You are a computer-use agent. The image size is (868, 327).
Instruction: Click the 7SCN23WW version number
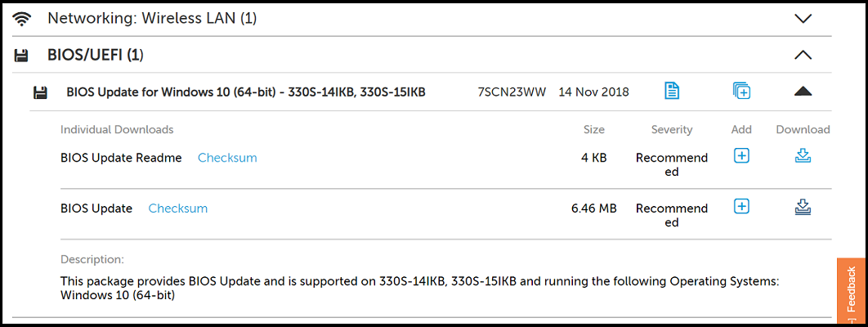(x=512, y=92)
